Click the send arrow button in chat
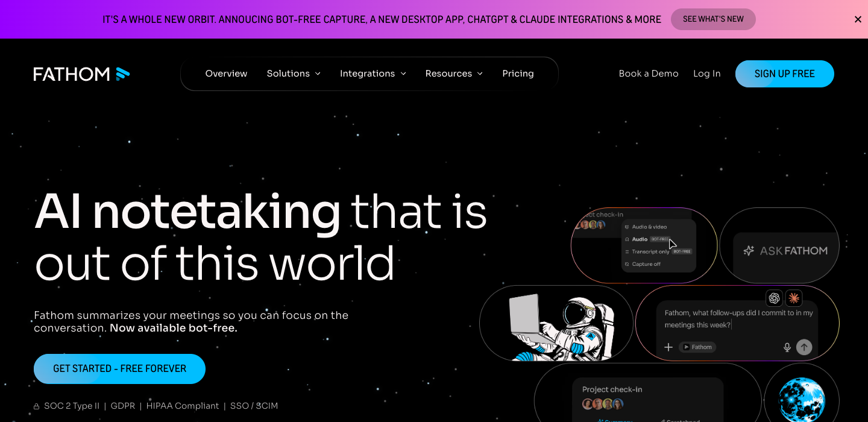The image size is (868, 422). (x=804, y=347)
